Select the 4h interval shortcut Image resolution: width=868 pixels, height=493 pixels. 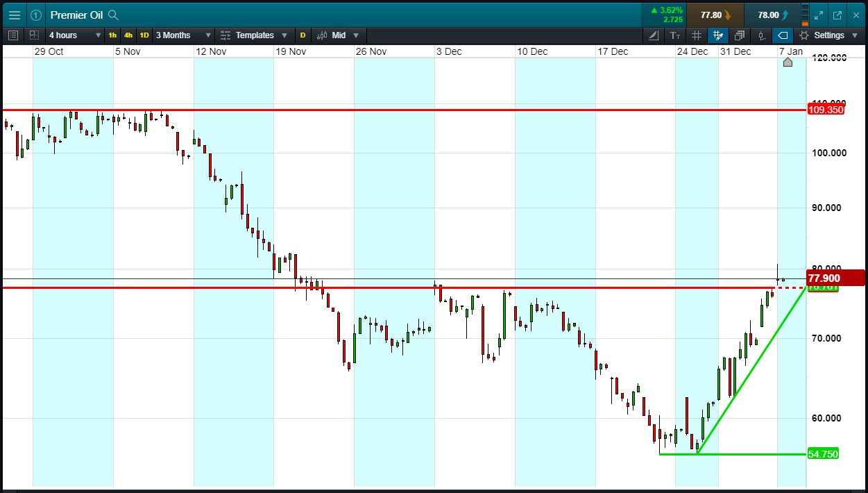[128, 35]
